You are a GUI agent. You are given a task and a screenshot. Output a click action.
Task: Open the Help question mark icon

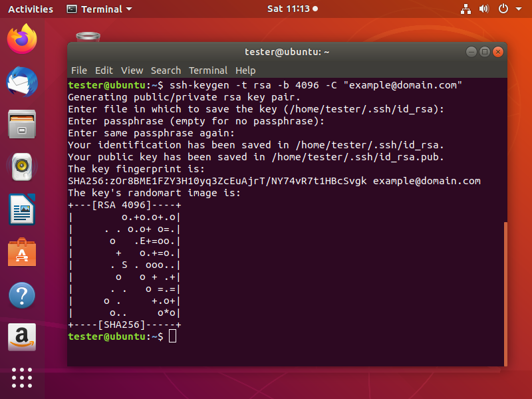click(22, 295)
